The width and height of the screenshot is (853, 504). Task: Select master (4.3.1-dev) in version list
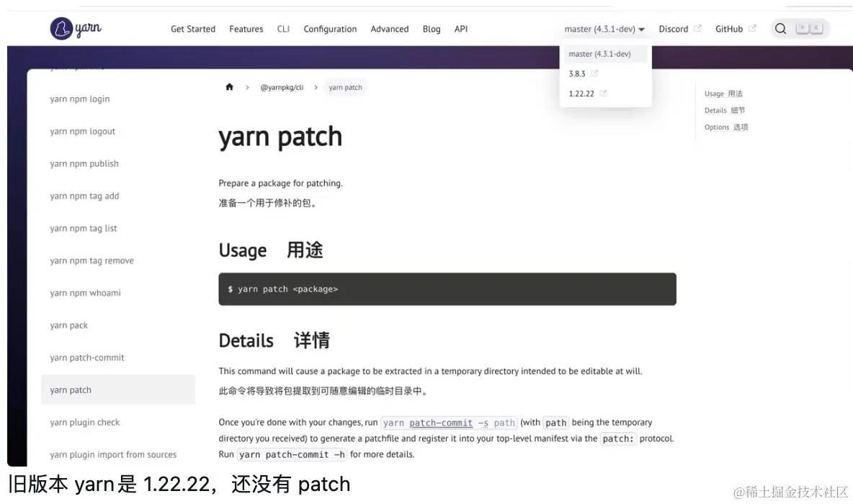click(605, 54)
